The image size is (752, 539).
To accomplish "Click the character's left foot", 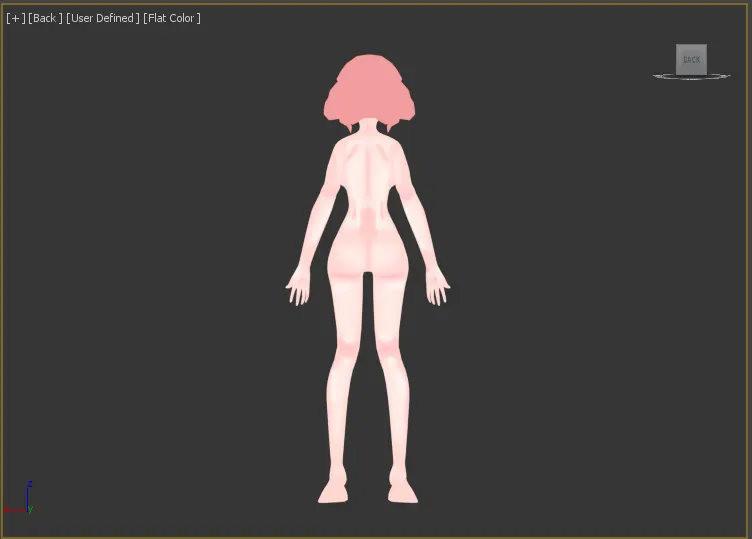I will (335, 493).
